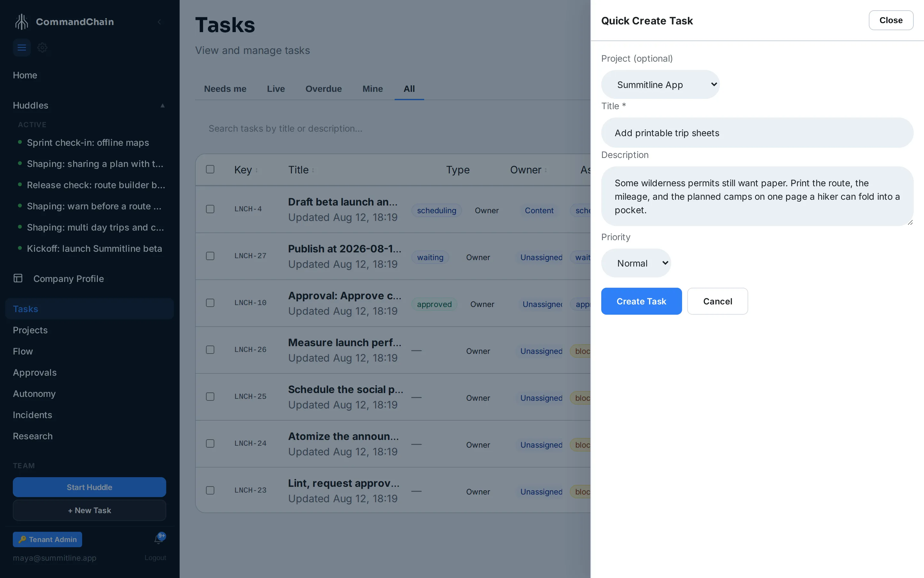Image resolution: width=924 pixels, height=578 pixels.
Task: Click the approved tag on LNCH-10
Action: tap(434, 304)
